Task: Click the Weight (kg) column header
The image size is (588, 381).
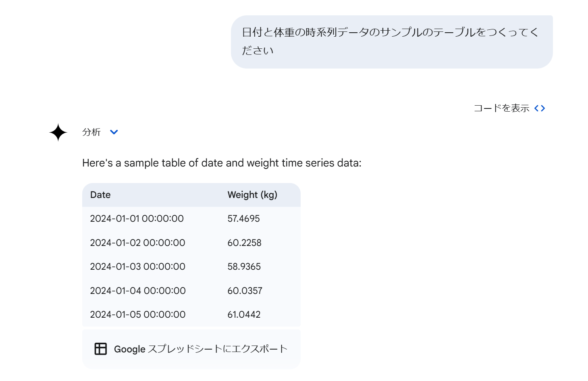Action: point(252,195)
